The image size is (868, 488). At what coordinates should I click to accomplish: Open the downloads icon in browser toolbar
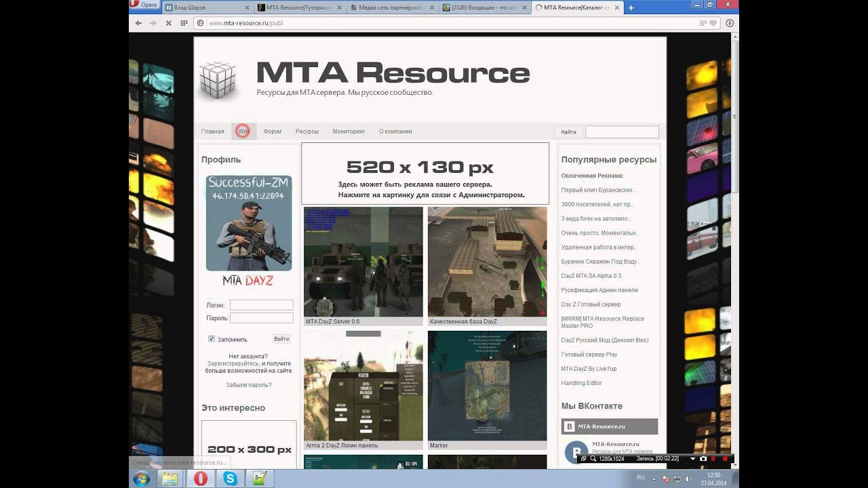coord(730,23)
